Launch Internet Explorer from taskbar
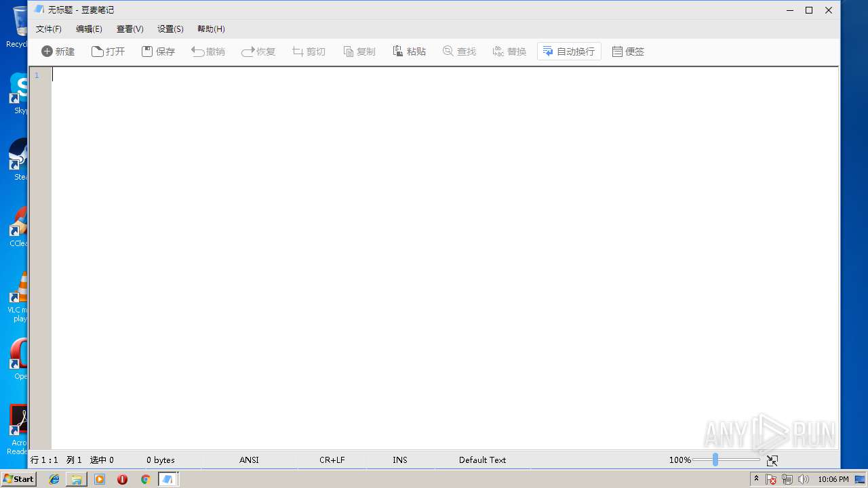The width and height of the screenshot is (868, 488). point(54,479)
